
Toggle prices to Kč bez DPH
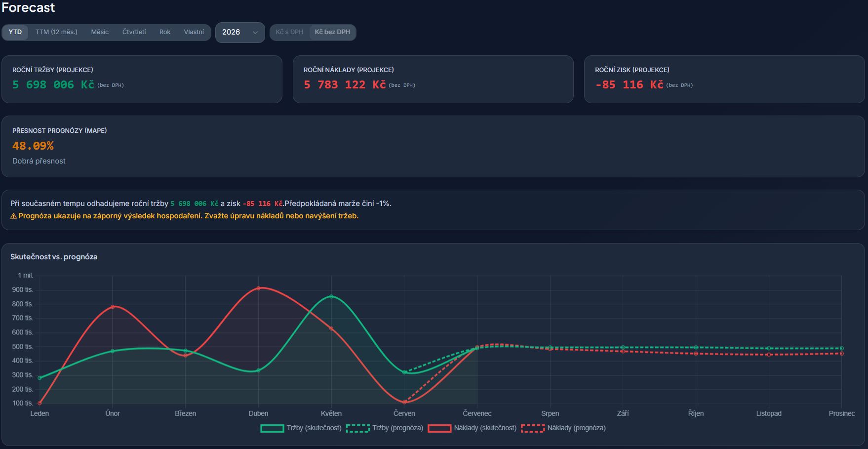[x=332, y=32]
